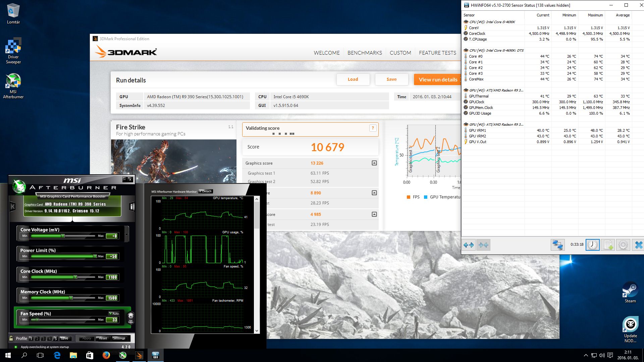Click Validating score help question mark
This screenshot has height=362, width=644.
click(373, 128)
